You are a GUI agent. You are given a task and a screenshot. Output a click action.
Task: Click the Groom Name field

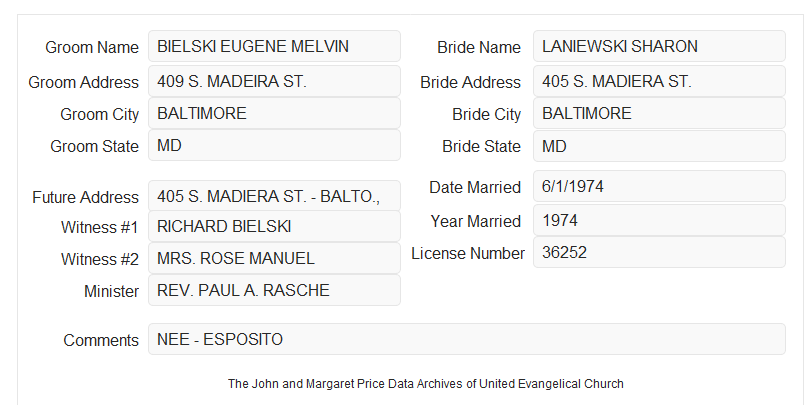pyautogui.click(x=274, y=46)
